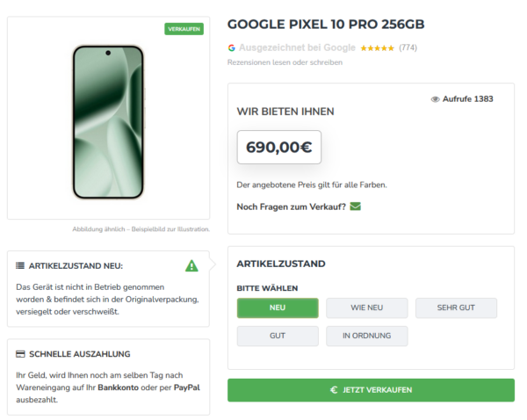Click the 690,00€ price box

pos(278,147)
